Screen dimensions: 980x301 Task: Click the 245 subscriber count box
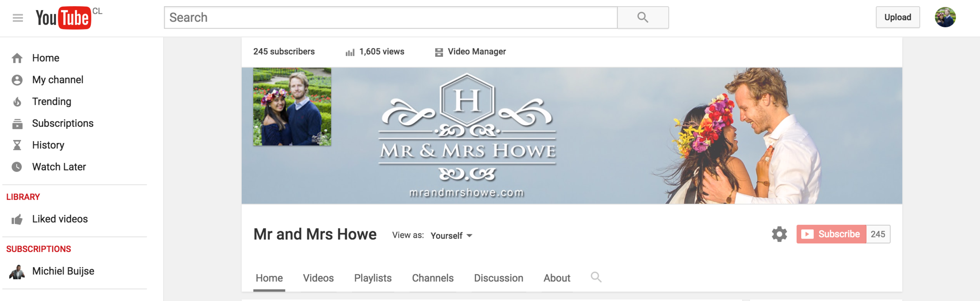[x=878, y=234]
